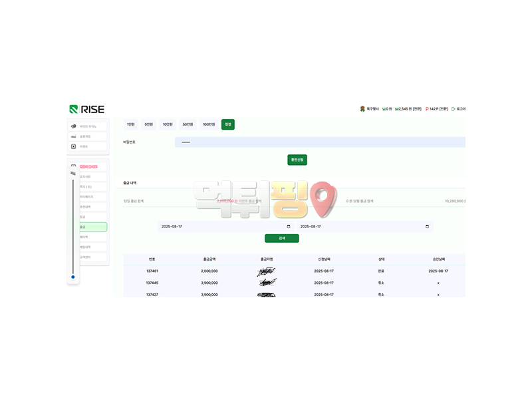The width and height of the screenshot is (532, 399).
Task: Focus the 비밀번호 password field
Action: click(320, 142)
